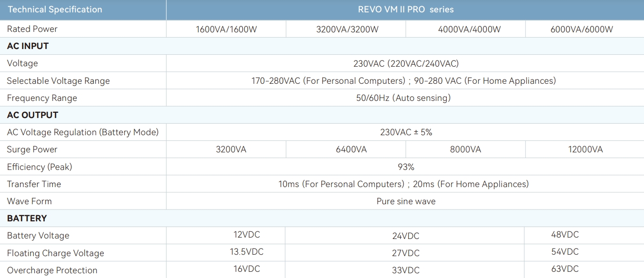Select the Transfer Time row label
The height and width of the screenshot is (278, 644).
[x=34, y=184]
